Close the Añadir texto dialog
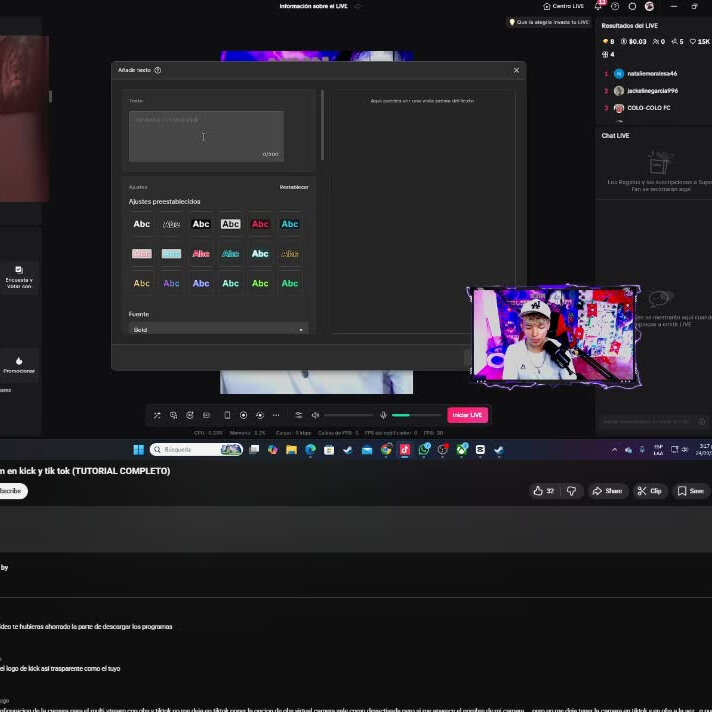Screen dimensions: 712x712 pyautogui.click(x=516, y=70)
